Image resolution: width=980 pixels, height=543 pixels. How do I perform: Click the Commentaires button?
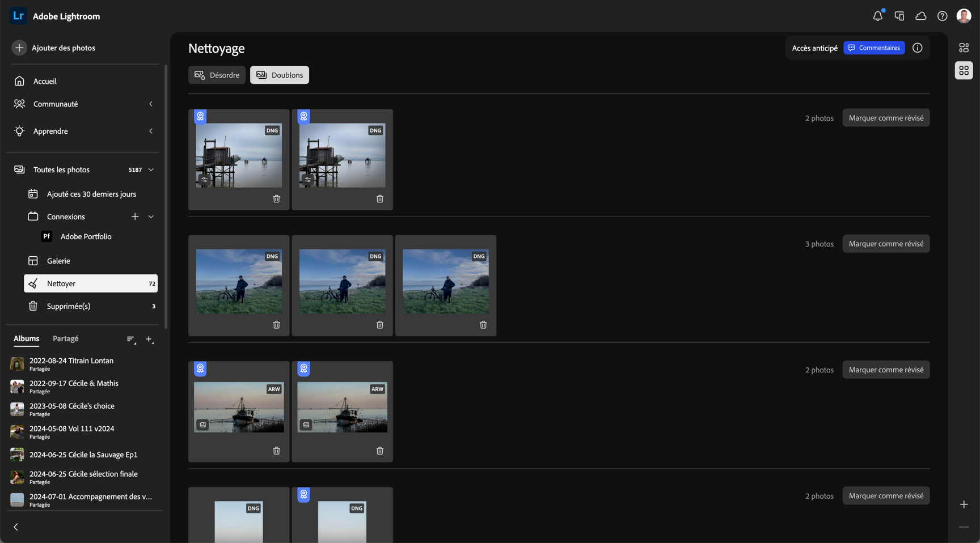(x=874, y=48)
